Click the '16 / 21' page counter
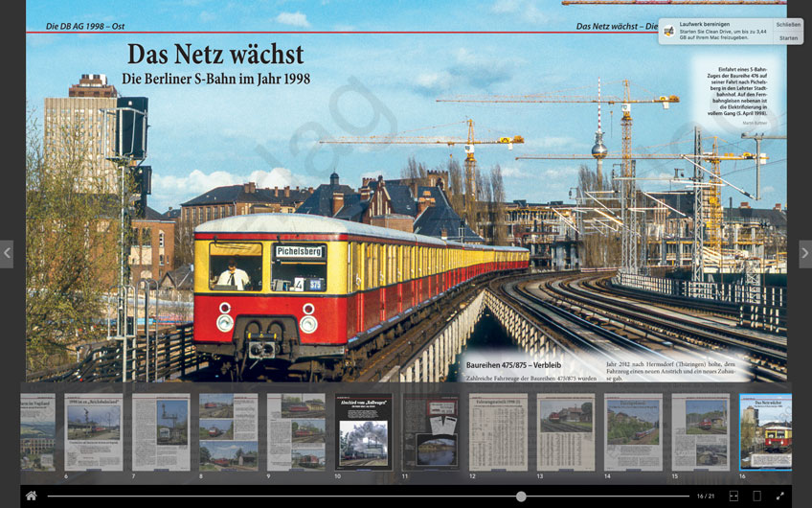812x508 pixels. click(706, 496)
